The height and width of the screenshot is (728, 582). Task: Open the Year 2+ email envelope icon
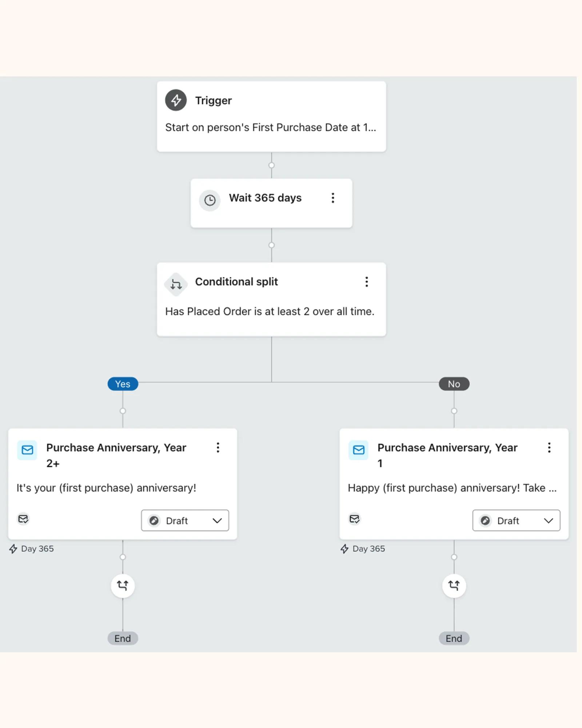(27, 450)
